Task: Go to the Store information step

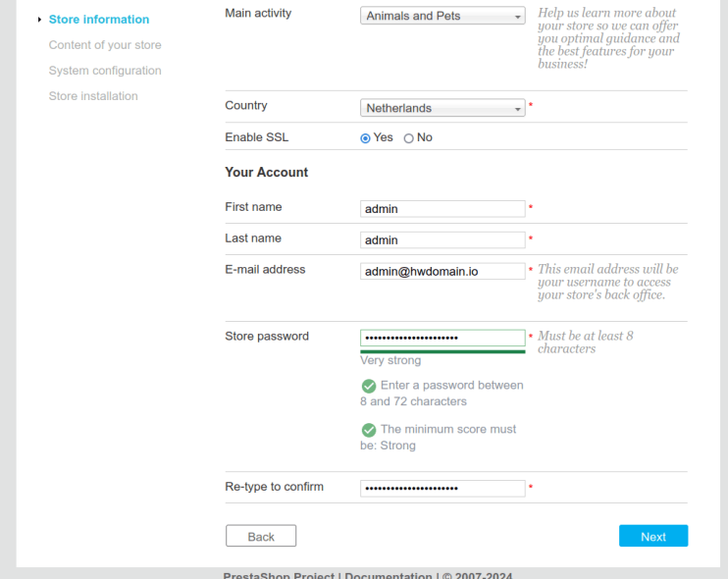Action: pyautogui.click(x=99, y=20)
